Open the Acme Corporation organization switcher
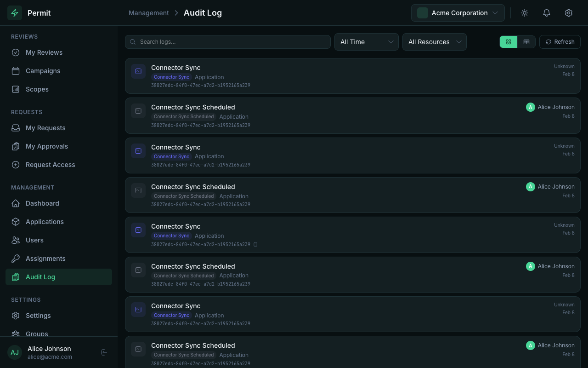The width and height of the screenshot is (588, 368). [458, 13]
